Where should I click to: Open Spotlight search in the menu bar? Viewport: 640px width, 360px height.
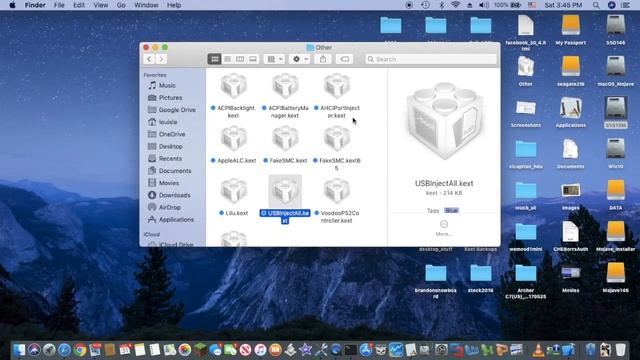[x=596, y=5]
